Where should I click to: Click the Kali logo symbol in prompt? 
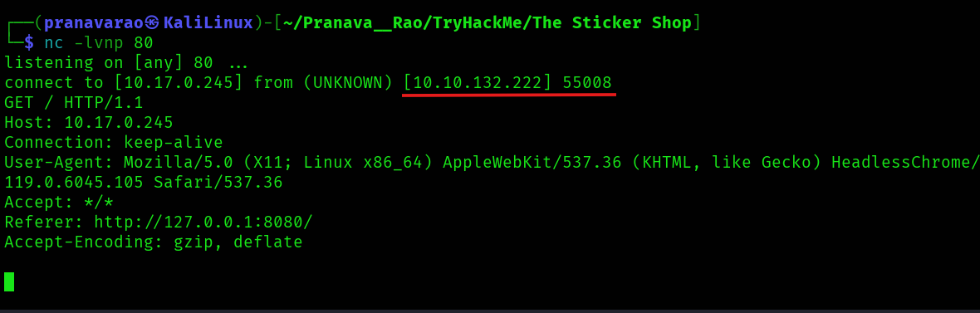[x=153, y=24]
